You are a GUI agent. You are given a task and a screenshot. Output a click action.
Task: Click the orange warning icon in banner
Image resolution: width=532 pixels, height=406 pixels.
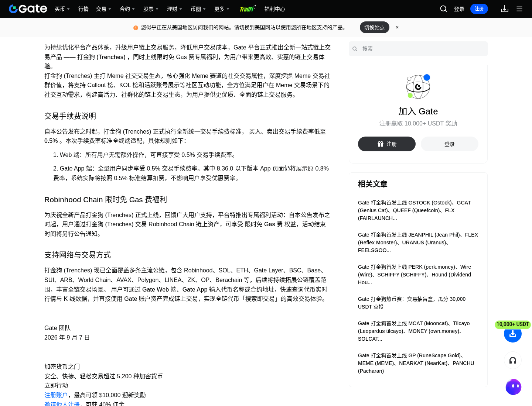[x=136, y=28]
